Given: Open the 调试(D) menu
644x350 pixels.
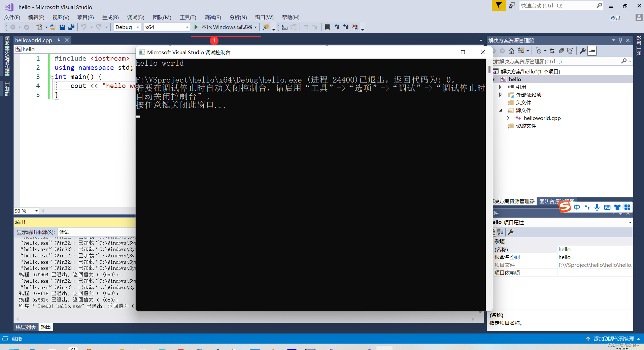Looking at the screenshot, I should (x=135, y=17).
